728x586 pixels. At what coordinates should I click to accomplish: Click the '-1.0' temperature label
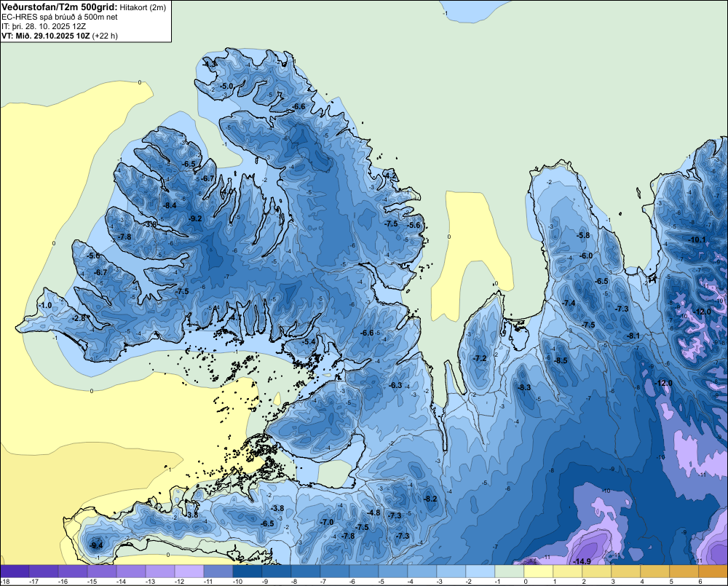click(x=45, y=306)
